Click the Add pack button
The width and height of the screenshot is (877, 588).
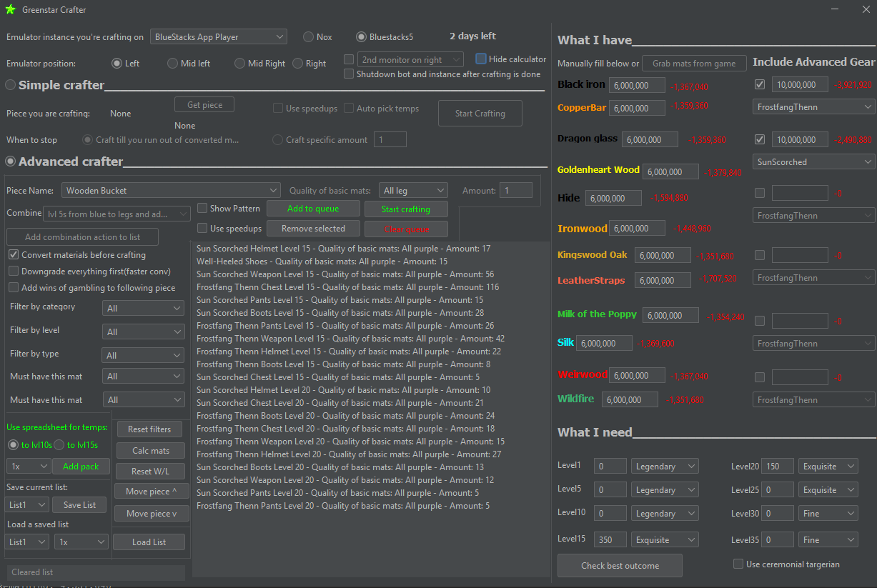click(81, 466)
